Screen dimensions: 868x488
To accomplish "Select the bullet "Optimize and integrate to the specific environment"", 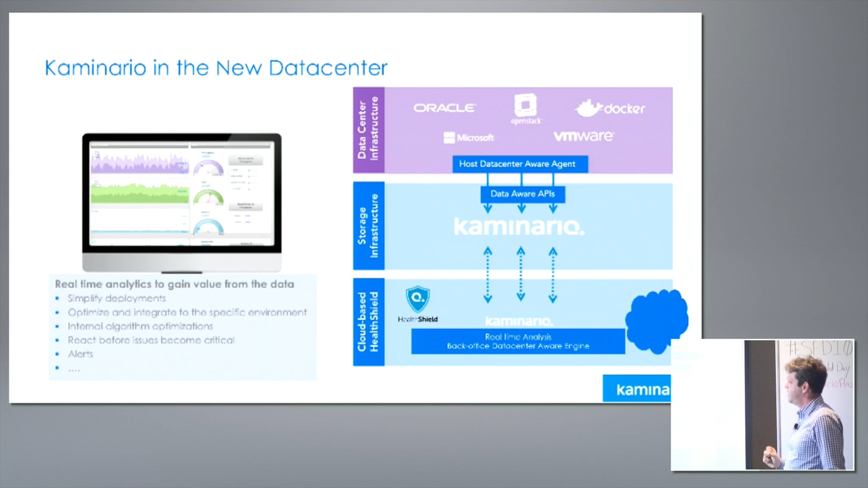I will 187,312.
